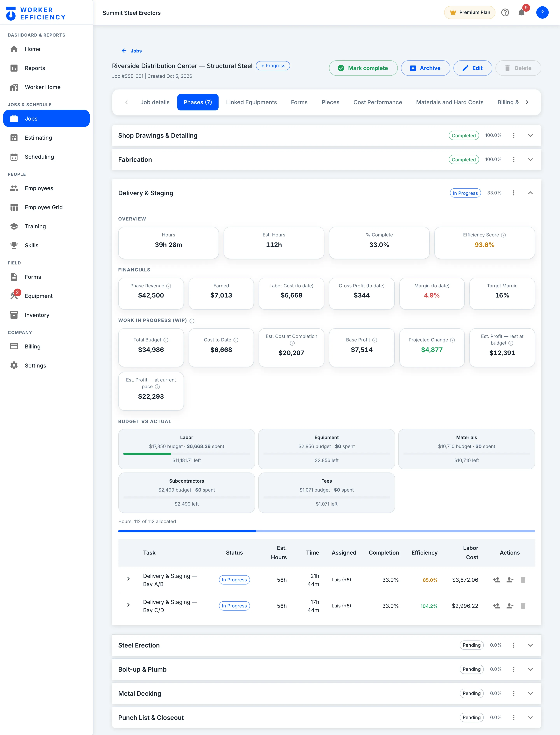Assign worker to Bay A/B task
Image resolution: width=560 pixels, height=735 pixels.
tap(496, 580)
